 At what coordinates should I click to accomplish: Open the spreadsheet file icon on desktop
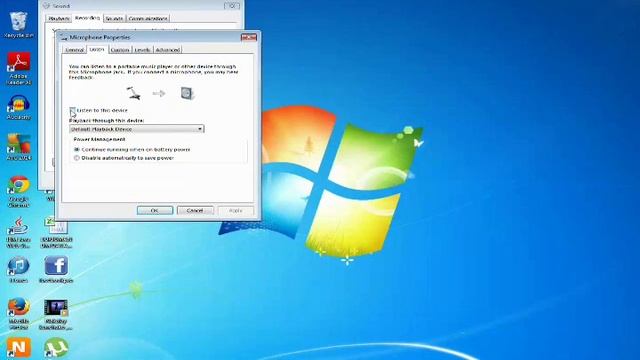[x=56, y=232]
